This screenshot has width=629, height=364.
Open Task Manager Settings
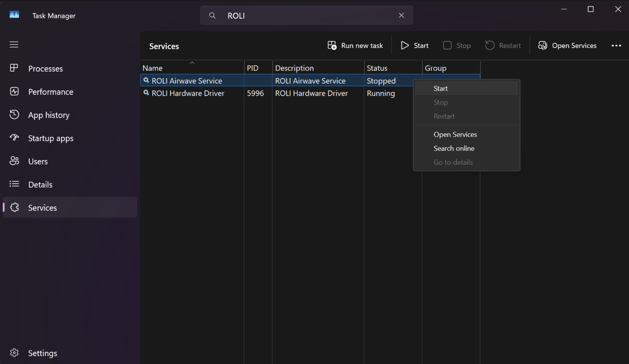[x=42, y=353]
